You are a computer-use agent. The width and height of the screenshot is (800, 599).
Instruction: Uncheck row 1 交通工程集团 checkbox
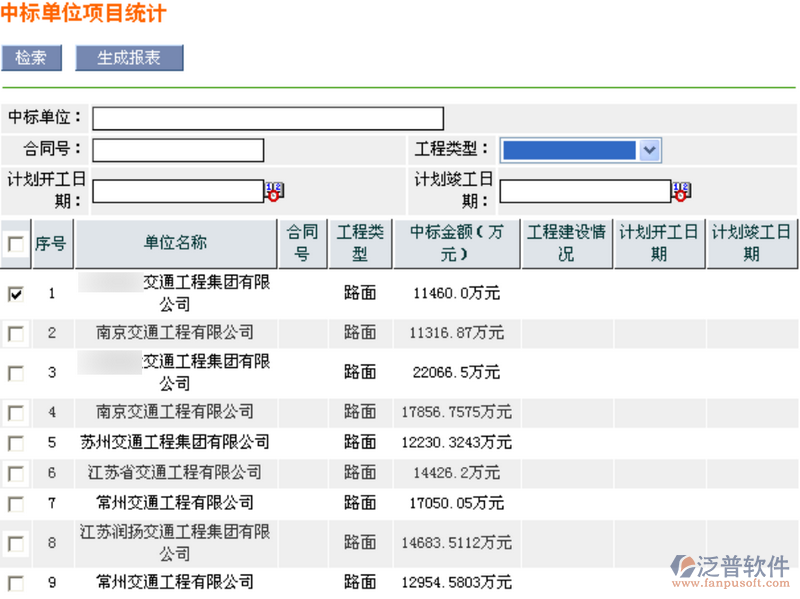15,293
